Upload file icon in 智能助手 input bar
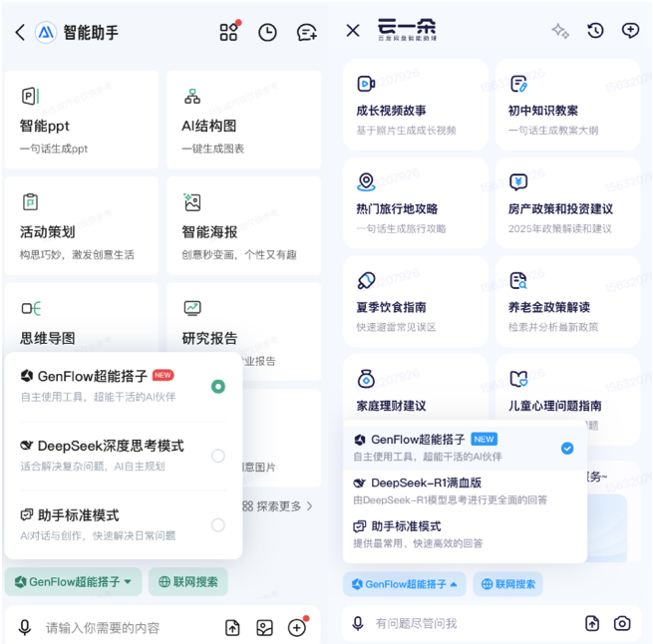The width and height of the screenshot is (653, 644). coord(232,628)
